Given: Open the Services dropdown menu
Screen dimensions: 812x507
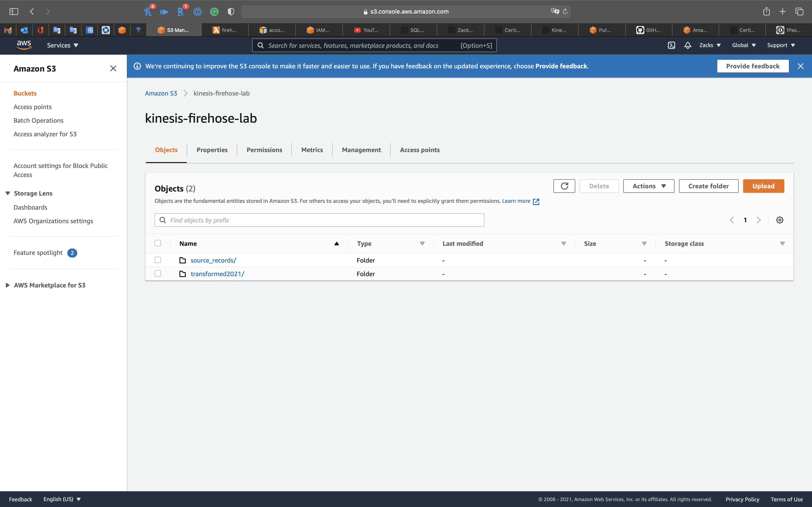Looking at the screenshot, I should [62, 45].
